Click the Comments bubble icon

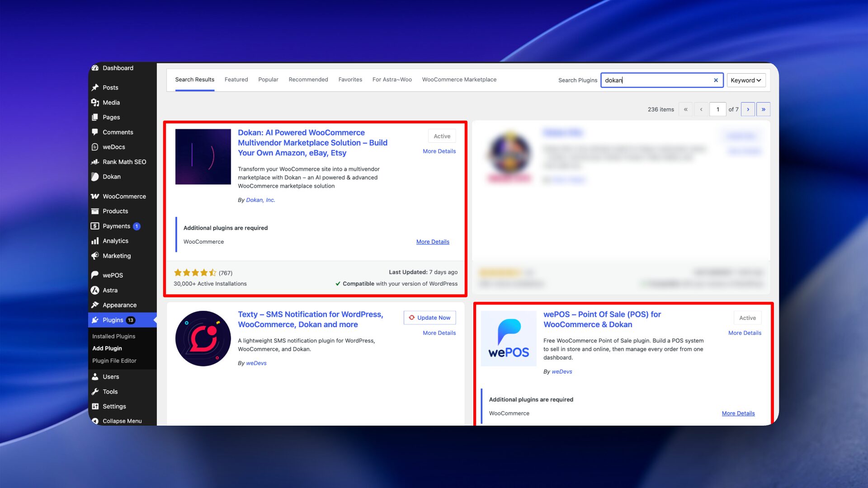pyautogui.click(x=95, y=132)
